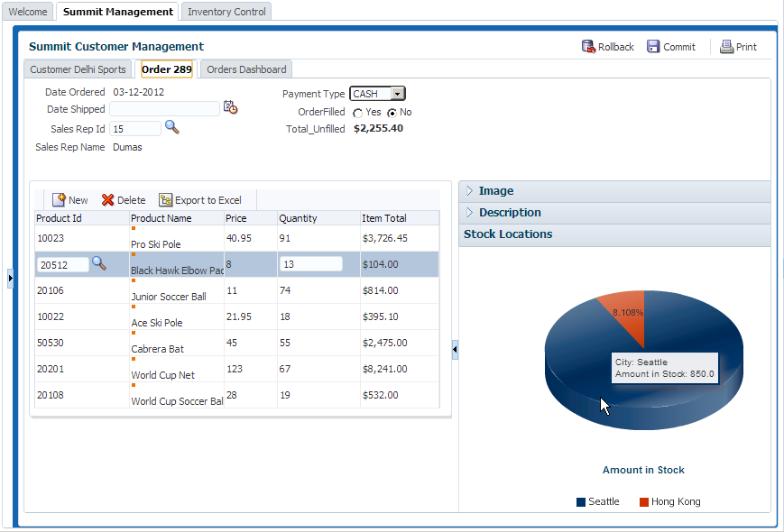Switch to the Customer Delhi Sports tab
The image size is (784, 532).
click(78, 69)
